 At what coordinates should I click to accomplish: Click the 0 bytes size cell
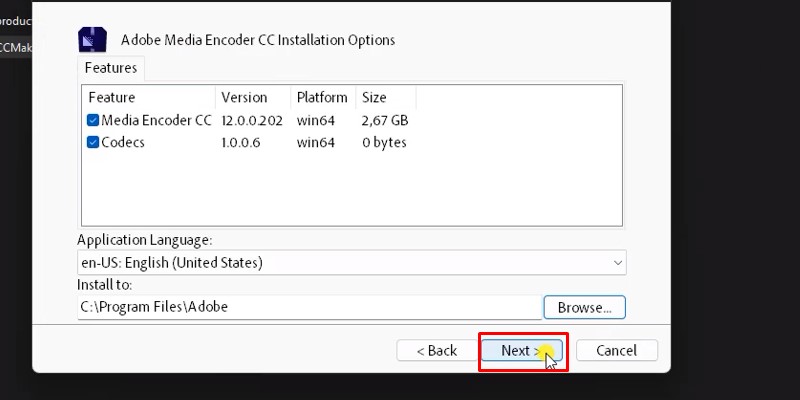pos(384,143)
